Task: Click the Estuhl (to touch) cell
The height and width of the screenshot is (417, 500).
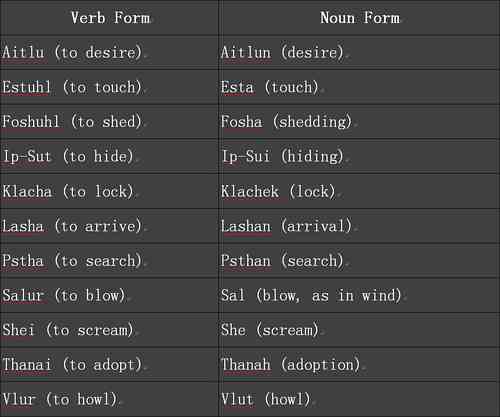Action: (109, 87)
